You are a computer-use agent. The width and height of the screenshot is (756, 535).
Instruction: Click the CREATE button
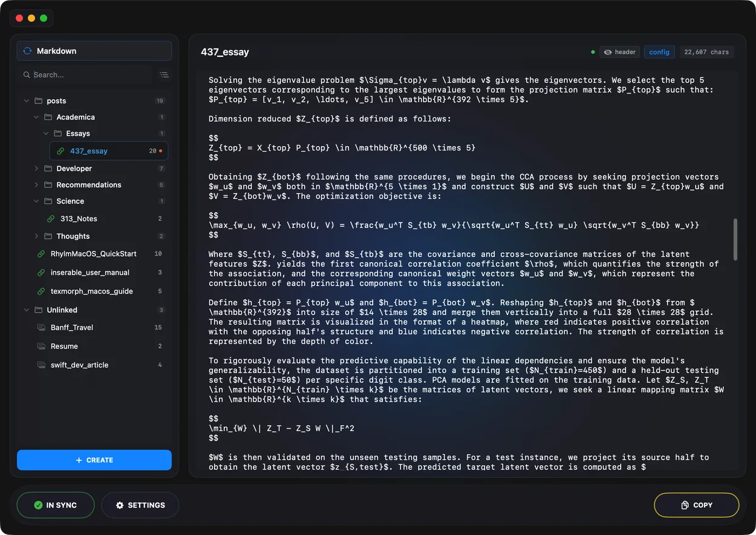pyautogui.click(x=94, y=460)
